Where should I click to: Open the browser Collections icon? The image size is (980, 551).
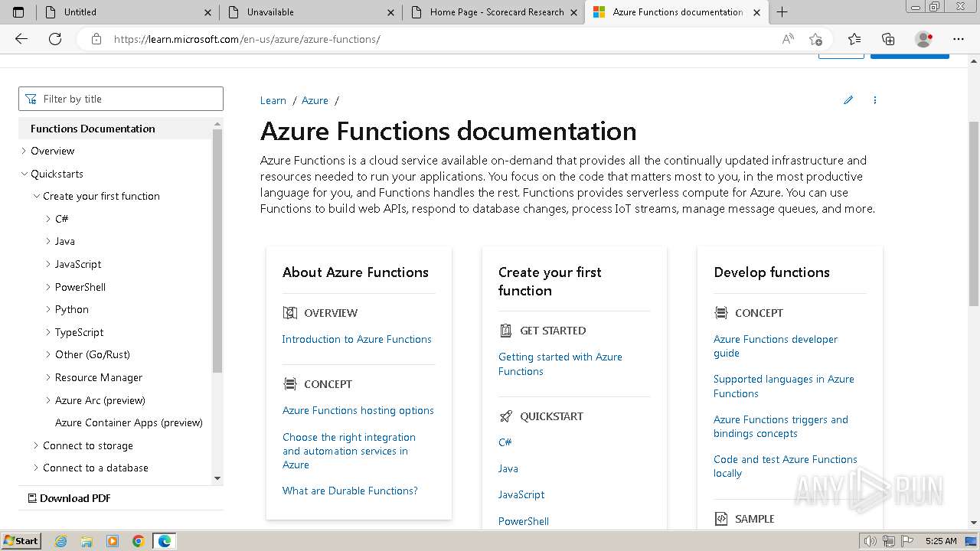(888, 39)
